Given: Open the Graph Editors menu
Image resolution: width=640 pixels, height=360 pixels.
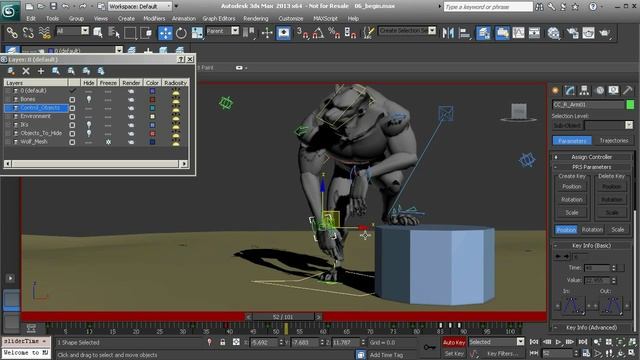Looking at the screenshot, I should 219,18.
